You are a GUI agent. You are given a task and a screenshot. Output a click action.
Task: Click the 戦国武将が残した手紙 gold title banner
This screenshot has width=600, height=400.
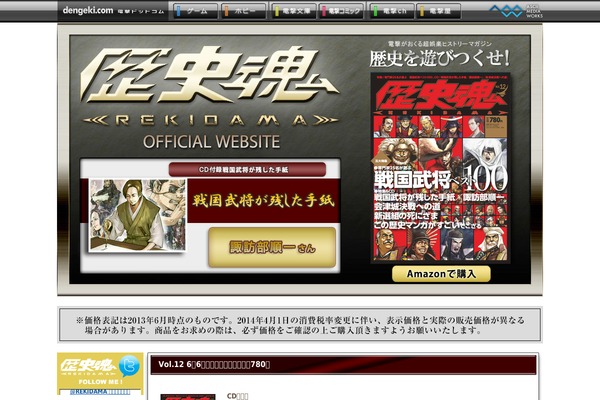(263, 201)
